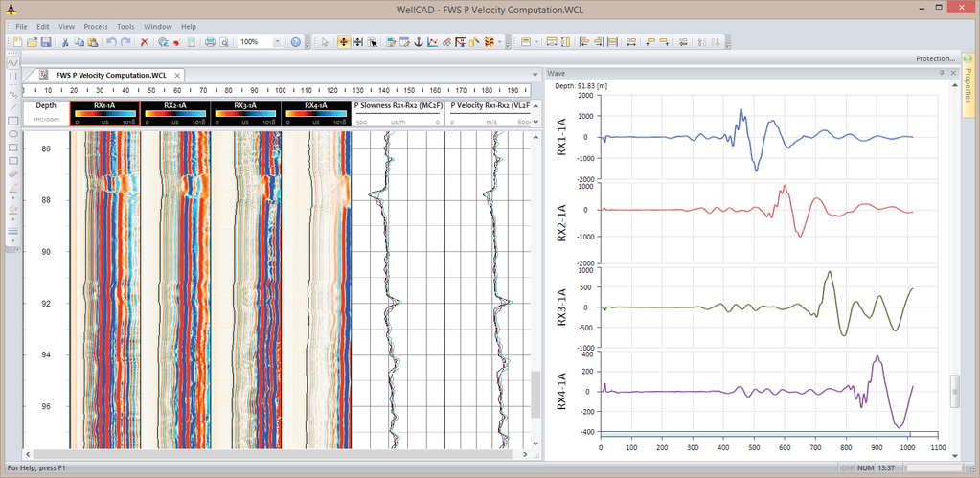
Task: Select the ellipse drawing tool
Action: (13, 134)
